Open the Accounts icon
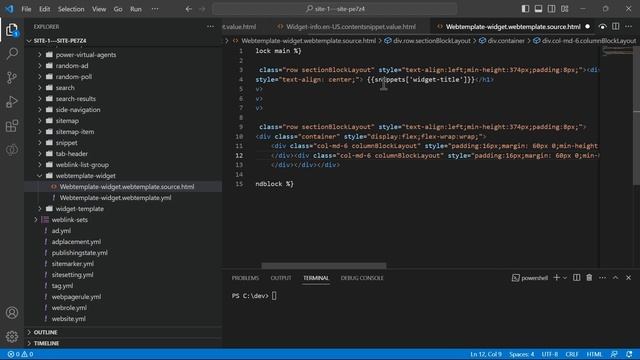640x360 pixels. [12, 313]
